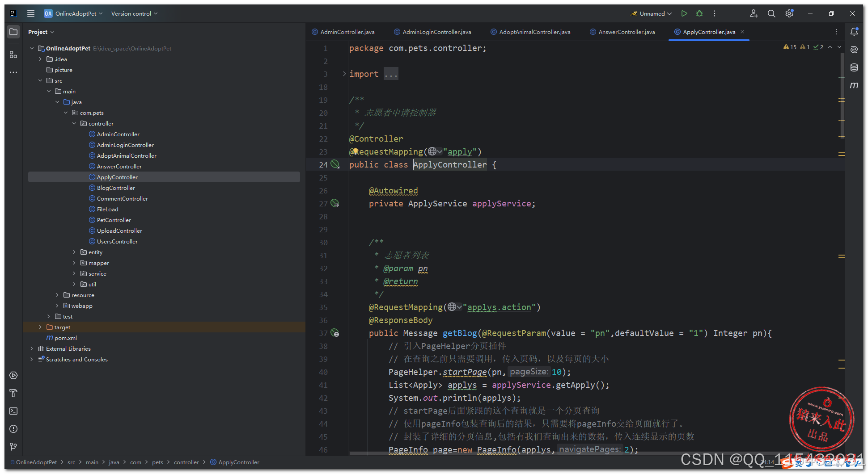Expand the target folder
Image resolution: width=868 pixels, height=474 pixels.
click(40, 327)
